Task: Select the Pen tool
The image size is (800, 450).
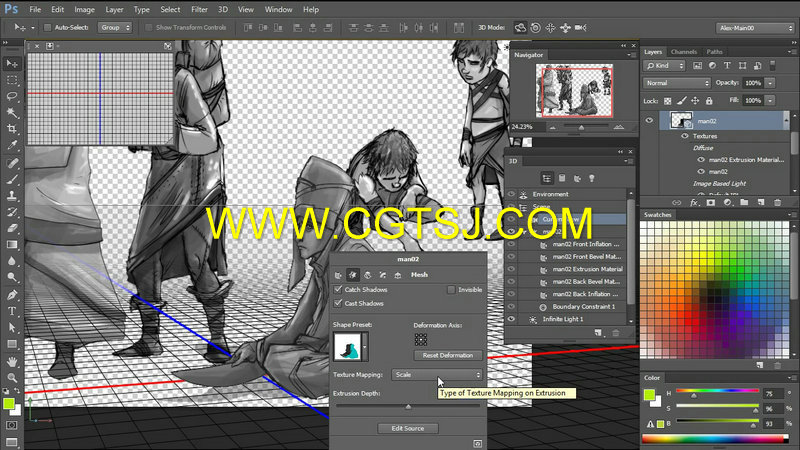Action: coord(12,295)
